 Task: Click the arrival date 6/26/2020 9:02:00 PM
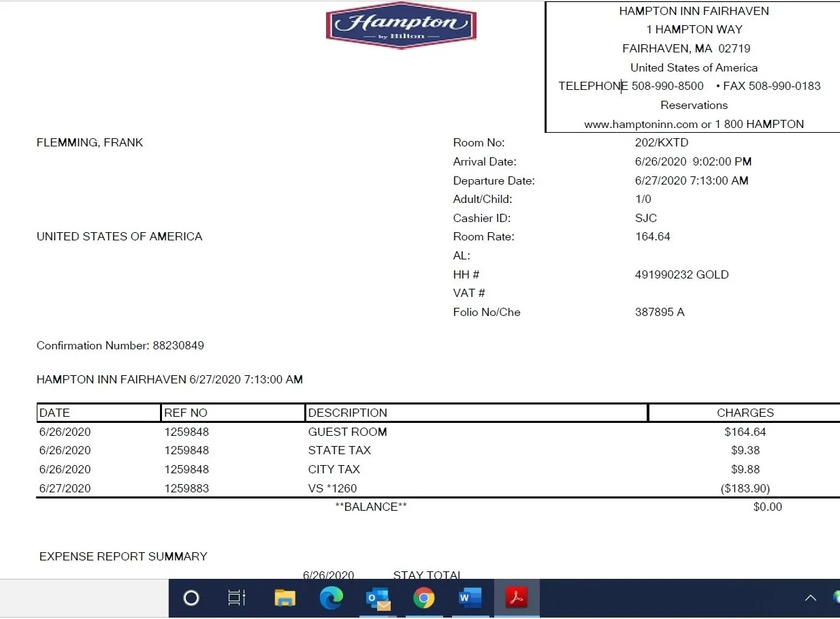pyautogui.click(x=693, y=161)
